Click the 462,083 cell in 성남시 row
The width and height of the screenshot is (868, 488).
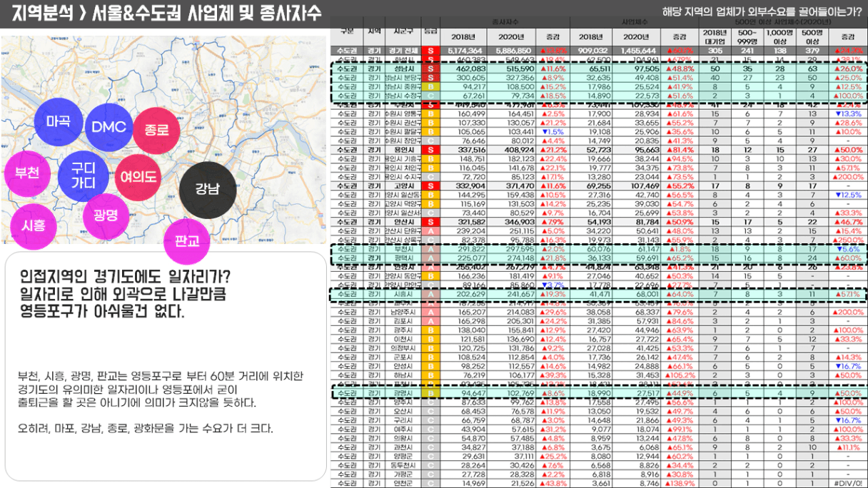pyautogui.click(x=465, y=68)
